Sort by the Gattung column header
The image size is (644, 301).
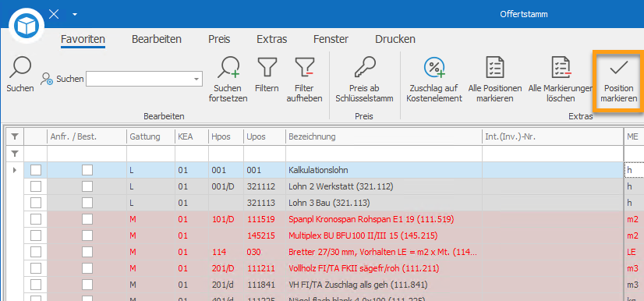(x=150, y=136)
